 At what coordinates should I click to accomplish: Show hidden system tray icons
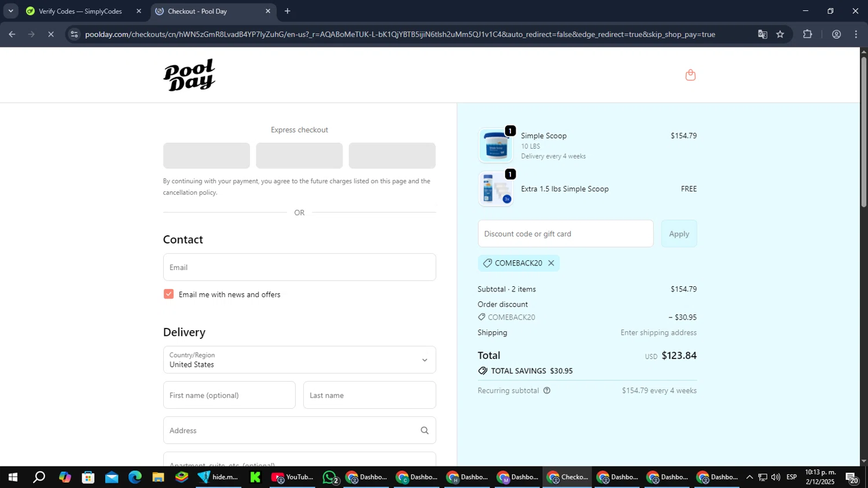pyautogui.click(x=749, y=477)
